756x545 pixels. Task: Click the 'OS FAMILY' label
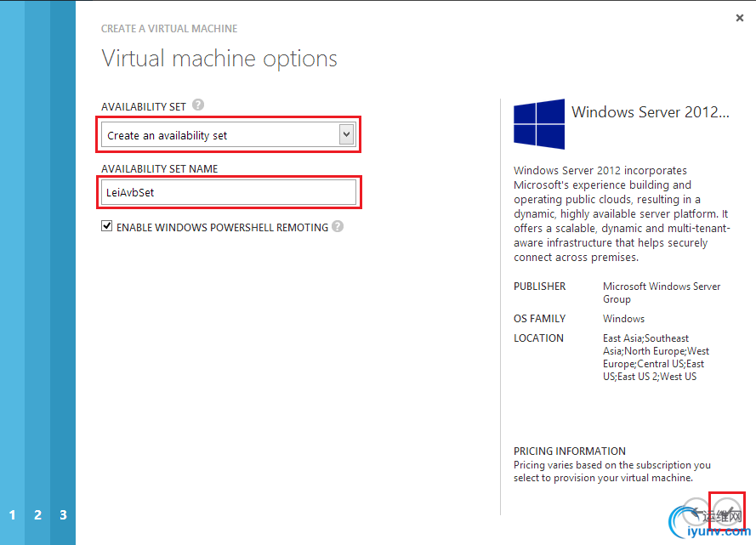[x=539, y=319]
